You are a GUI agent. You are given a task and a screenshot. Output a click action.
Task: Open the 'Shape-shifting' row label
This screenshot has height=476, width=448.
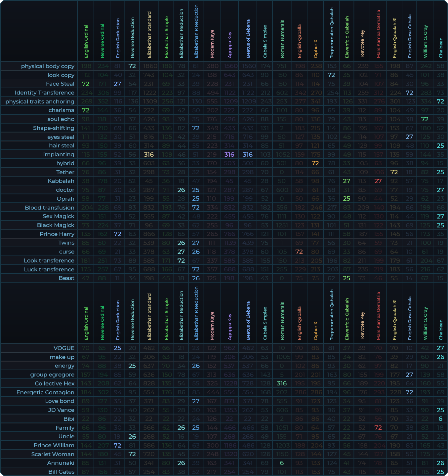click(54, 128)
